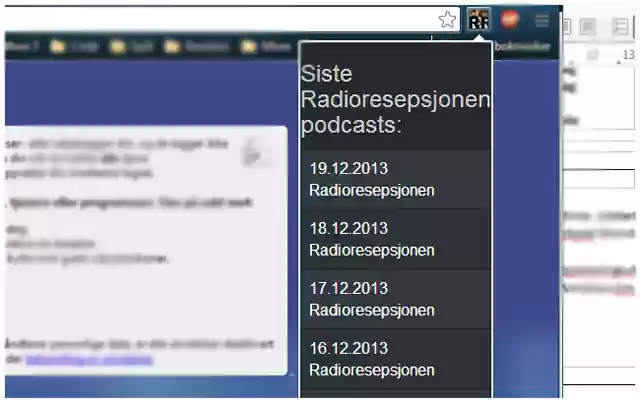Click the 'Siste Radioresepsjonen podcasts:' heading
The height and width of the screenshot is (400, 640).
[395, 99]
